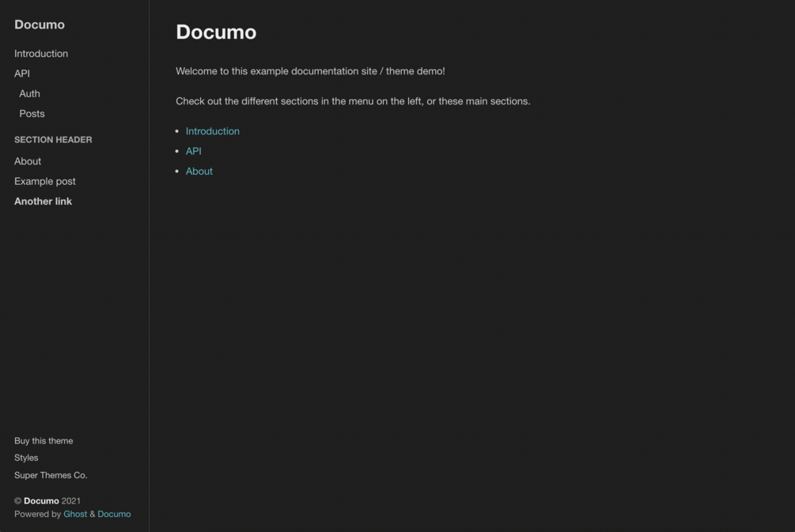Open the Posts sub-item under API
The width and height of the screenshot is (795, 532).
point(32,114)
